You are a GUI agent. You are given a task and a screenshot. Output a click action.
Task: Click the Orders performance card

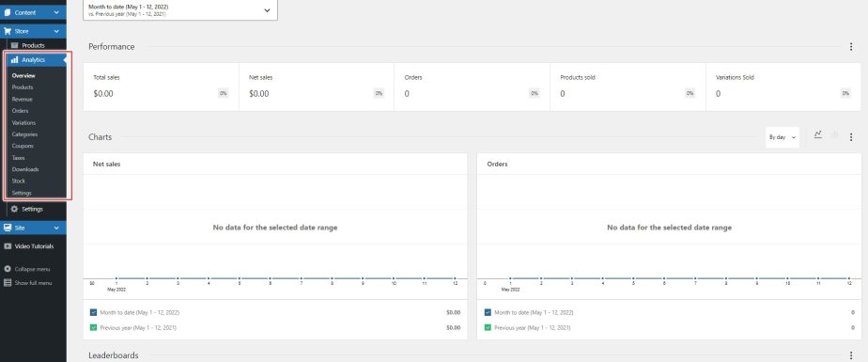point(473,87)
